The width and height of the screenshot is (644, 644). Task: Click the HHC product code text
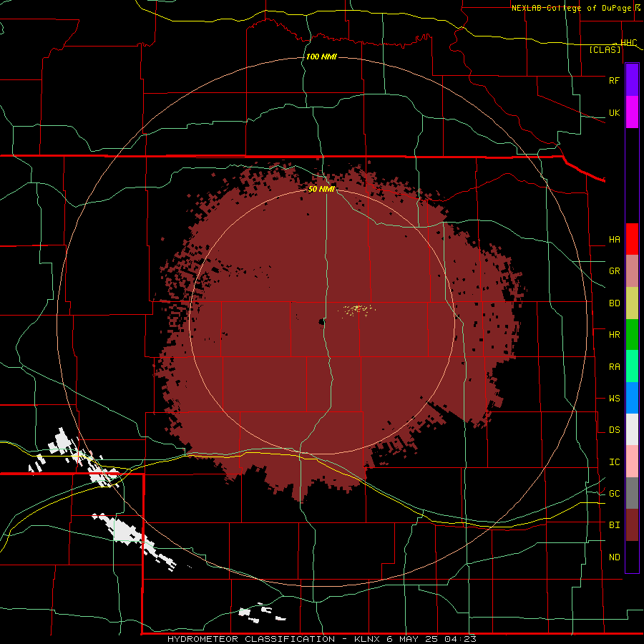point(629,43)
